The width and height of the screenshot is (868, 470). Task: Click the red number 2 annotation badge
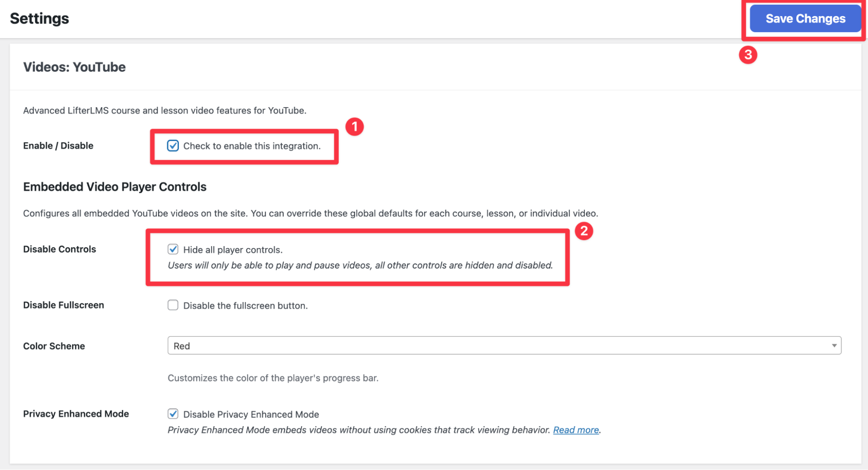[584, 231]
